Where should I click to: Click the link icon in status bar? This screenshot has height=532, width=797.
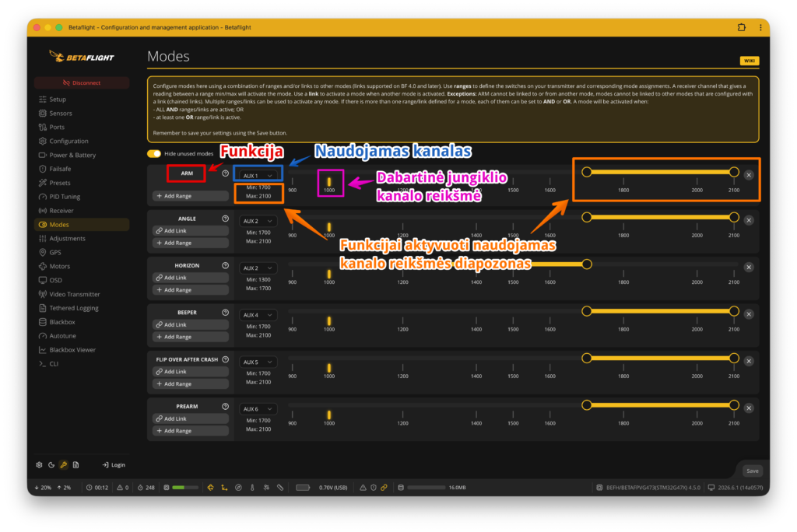(384, 488)
